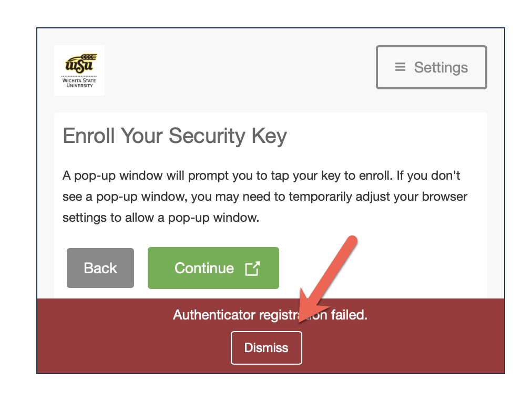
Task: Click "Wichita State University" text under logo
Action: click(x=79, y=83)
